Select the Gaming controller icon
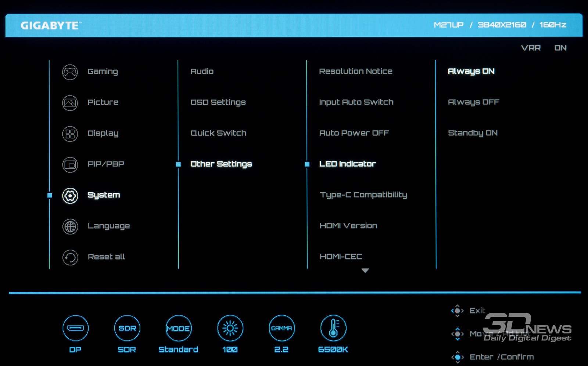588x366 pixels. pyautogui.click(x=70, y=72)
